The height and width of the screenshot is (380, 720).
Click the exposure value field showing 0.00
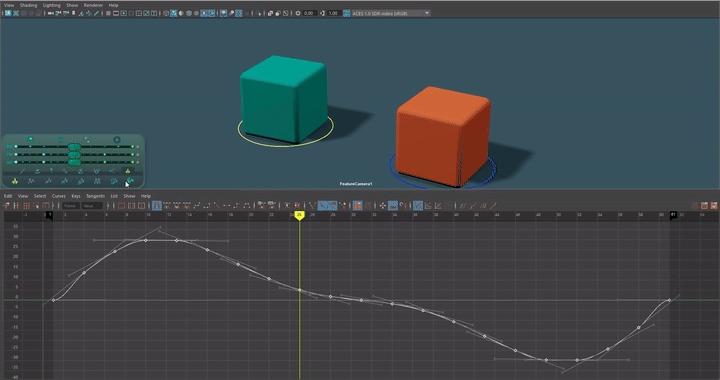[309, 13]
